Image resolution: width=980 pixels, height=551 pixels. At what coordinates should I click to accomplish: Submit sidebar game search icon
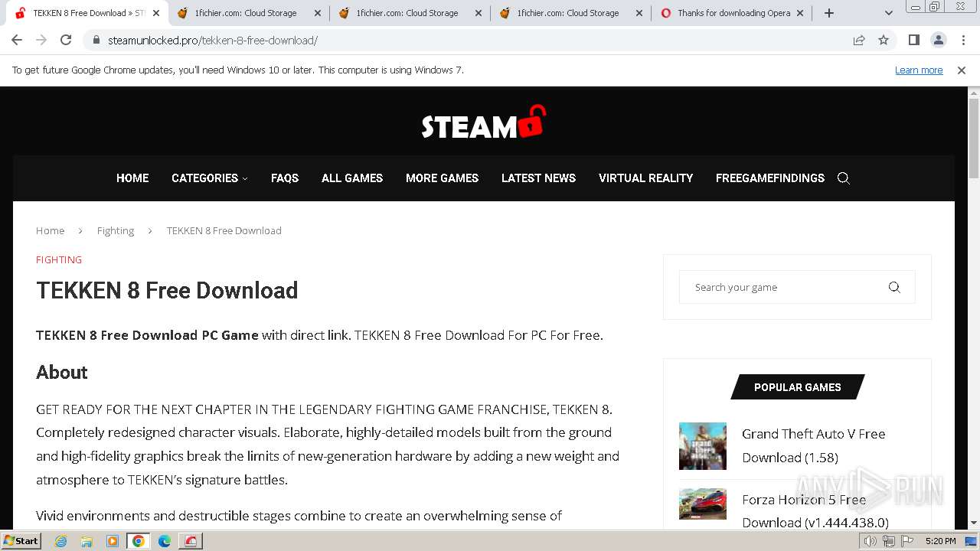click(894, 287)
